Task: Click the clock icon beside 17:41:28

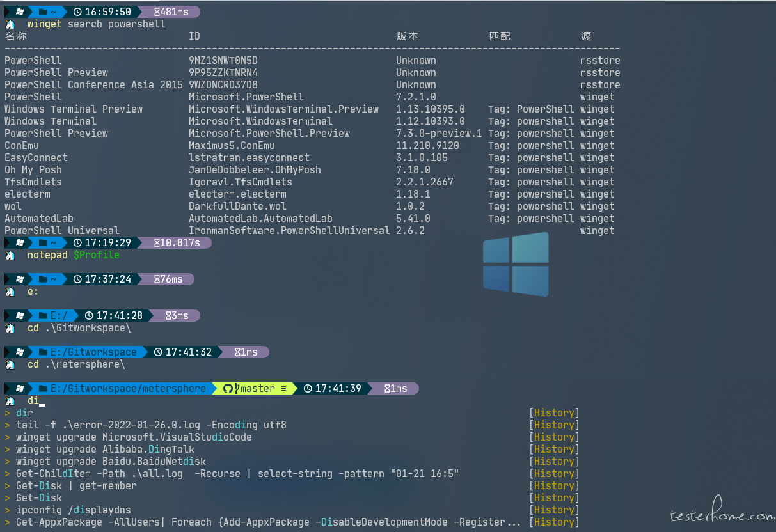Action: pos(90,315)
